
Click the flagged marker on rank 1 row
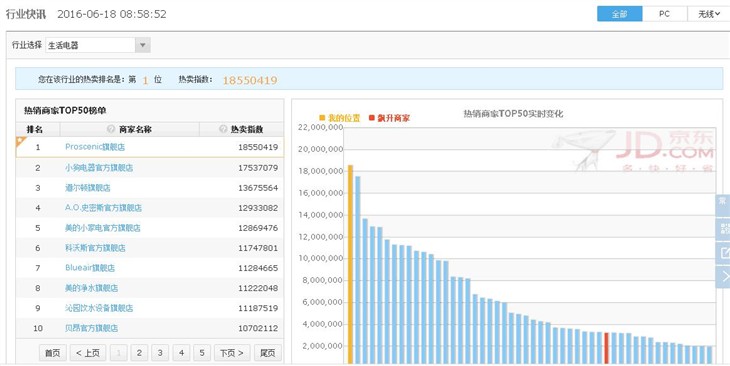(20, 141)
